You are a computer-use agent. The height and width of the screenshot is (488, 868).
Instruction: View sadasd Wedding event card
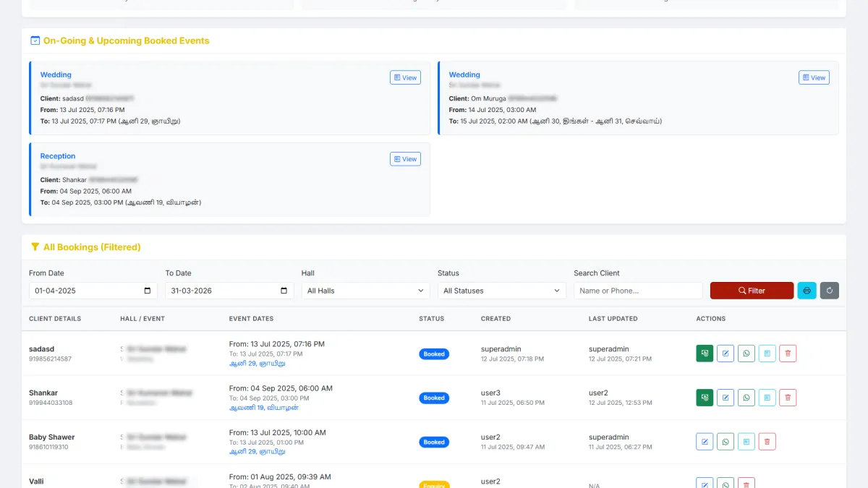coord(405,78)
